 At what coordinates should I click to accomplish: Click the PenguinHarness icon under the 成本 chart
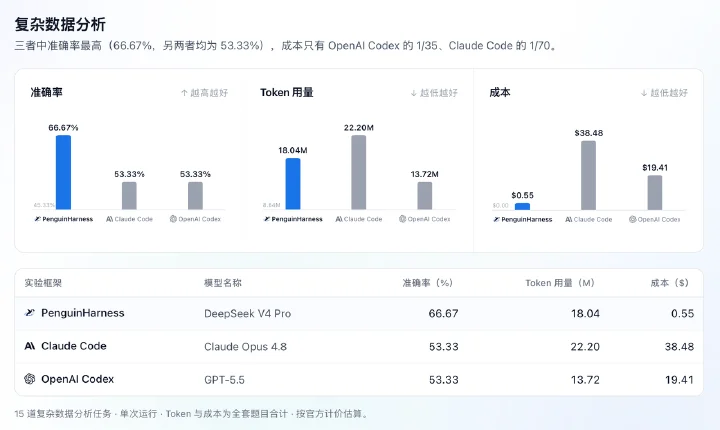tap(496, 220)
